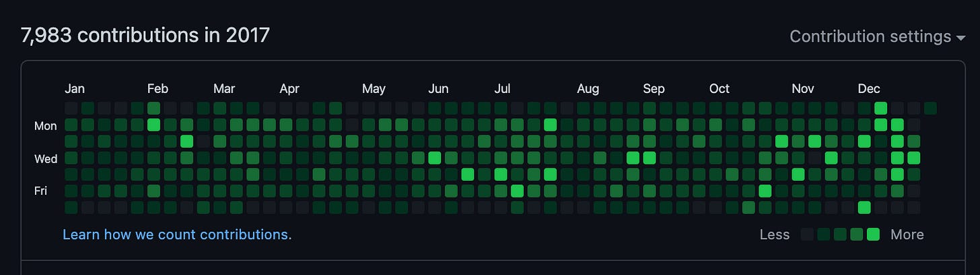This screenshot has height=275, width=980.
Task: Click the 'Less' legend label
Action: [775, 235]
